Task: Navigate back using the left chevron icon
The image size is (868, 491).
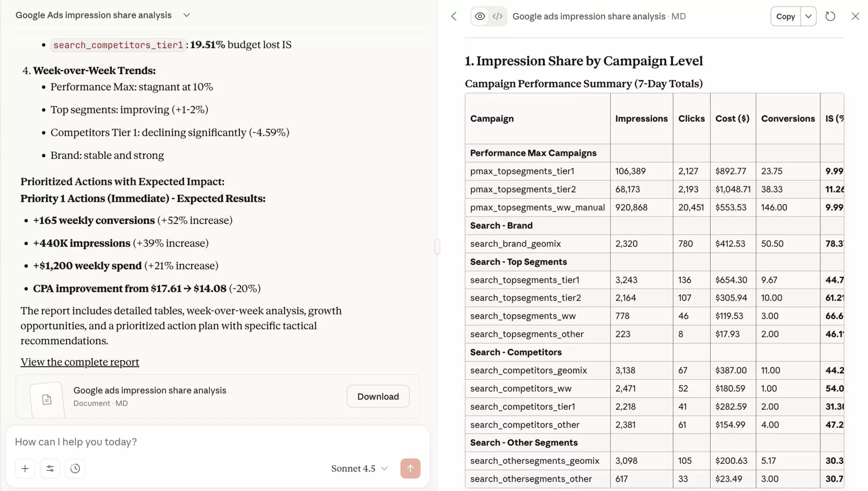Action: pos(454,16)
